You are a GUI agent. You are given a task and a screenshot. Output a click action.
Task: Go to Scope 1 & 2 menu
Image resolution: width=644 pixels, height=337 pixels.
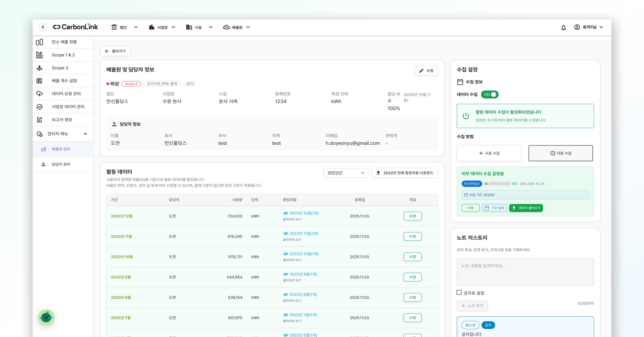[x=63, y=55]
